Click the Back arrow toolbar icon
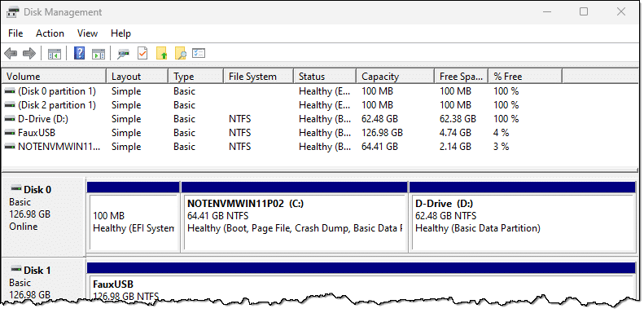The width and height of the screenshot is (644, 313). [x=11, y=54]
